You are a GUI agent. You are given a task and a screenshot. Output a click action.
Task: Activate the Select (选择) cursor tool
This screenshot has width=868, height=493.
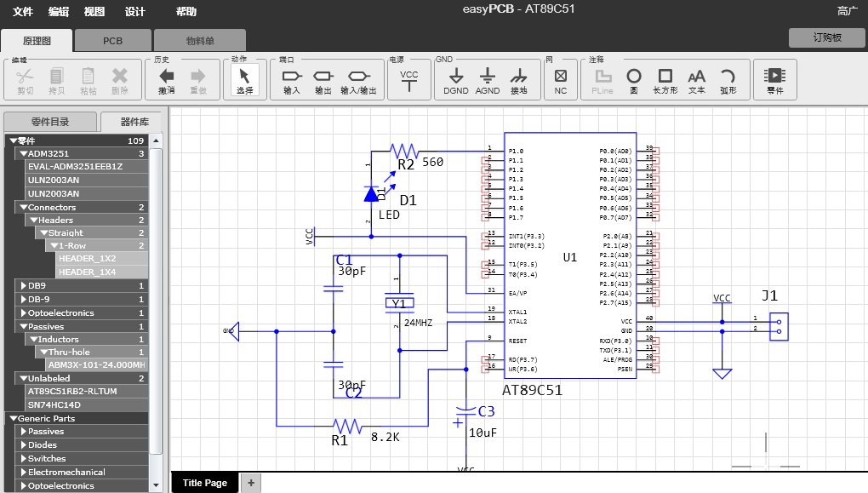(244, 81)
